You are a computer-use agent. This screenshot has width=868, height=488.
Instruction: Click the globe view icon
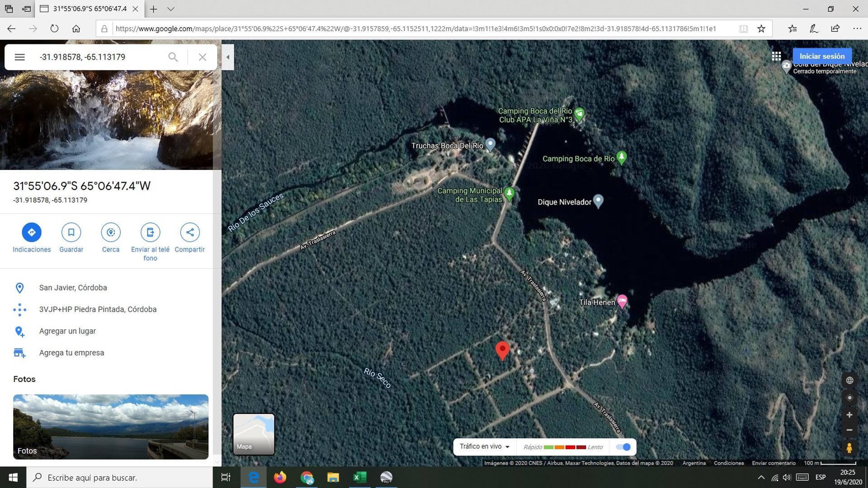[x=849, y=380]
